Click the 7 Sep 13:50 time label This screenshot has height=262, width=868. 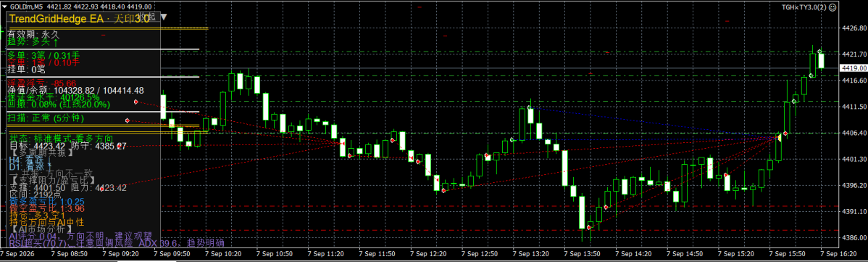(x=583, y=254)
